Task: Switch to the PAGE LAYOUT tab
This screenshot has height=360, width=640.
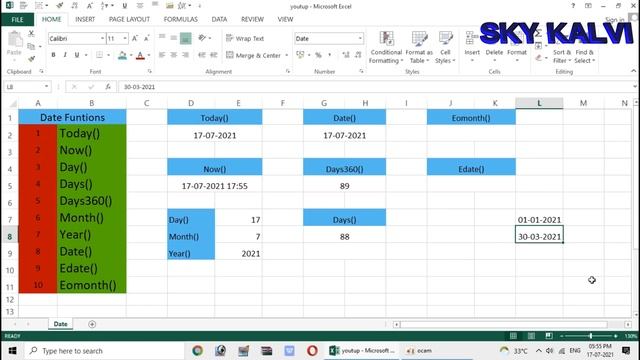Action: point(129,19)
